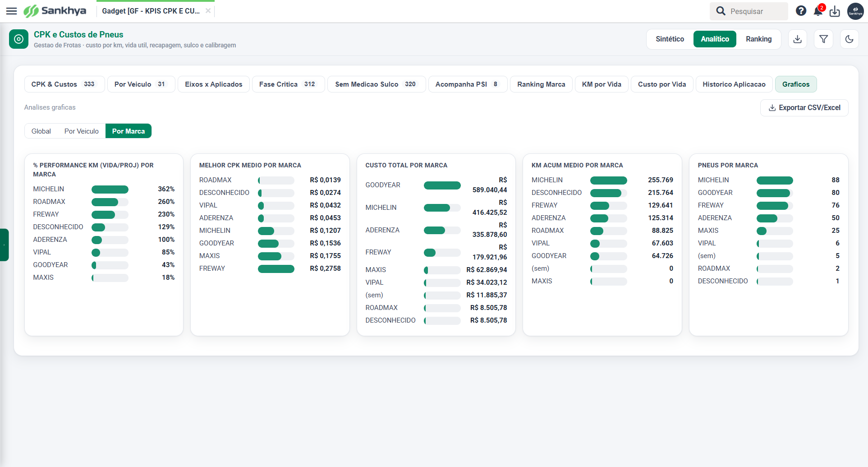This screenshot has width=868, height=467.
Task: Choose Por Veiculo chart scope
Action: pyautogui.click(x=82, y=131)
